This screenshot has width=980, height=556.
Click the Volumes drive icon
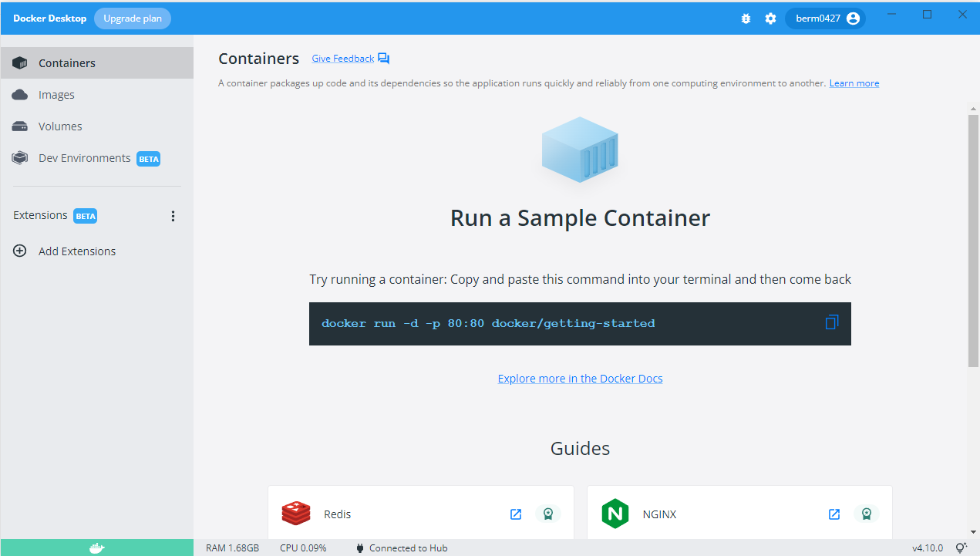click(x=20, y=126)
